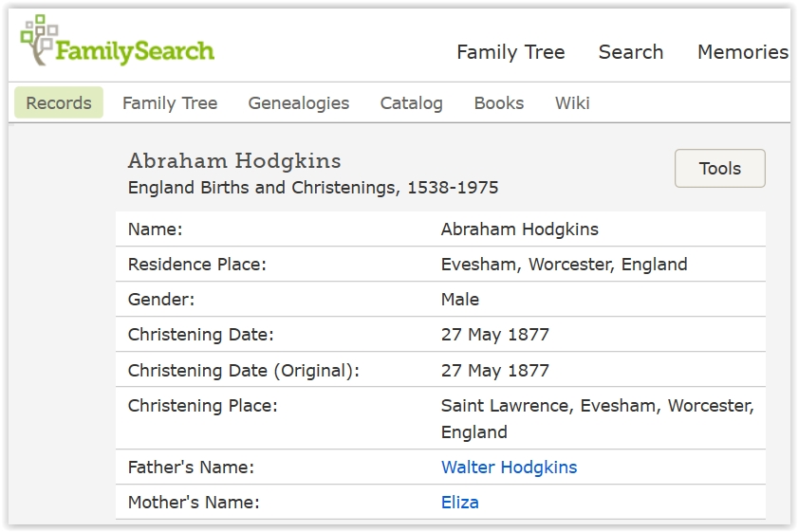Open the Genealogies tab

pyautogui.click(x=299, y=103)
